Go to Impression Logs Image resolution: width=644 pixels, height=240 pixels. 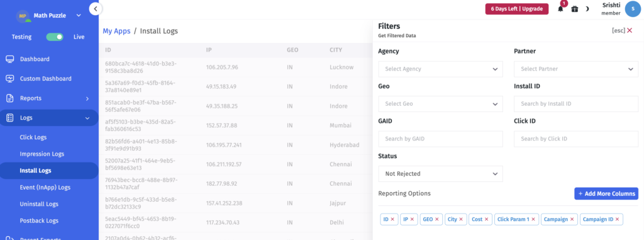42,154
